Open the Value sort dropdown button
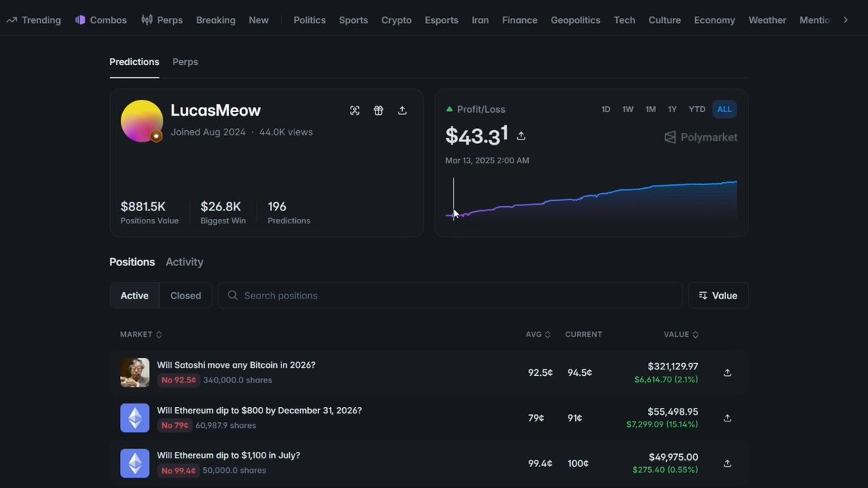Screen dimensions: 868x488 pos(718,296)
